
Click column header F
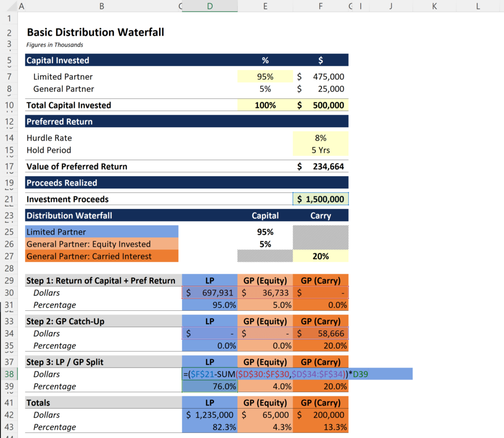320,6
